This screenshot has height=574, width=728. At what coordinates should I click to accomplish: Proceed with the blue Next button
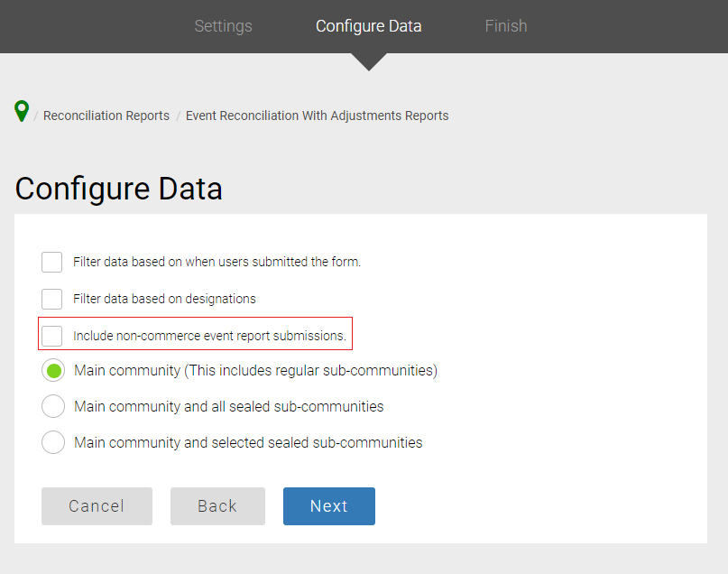[x=328, y=506]
